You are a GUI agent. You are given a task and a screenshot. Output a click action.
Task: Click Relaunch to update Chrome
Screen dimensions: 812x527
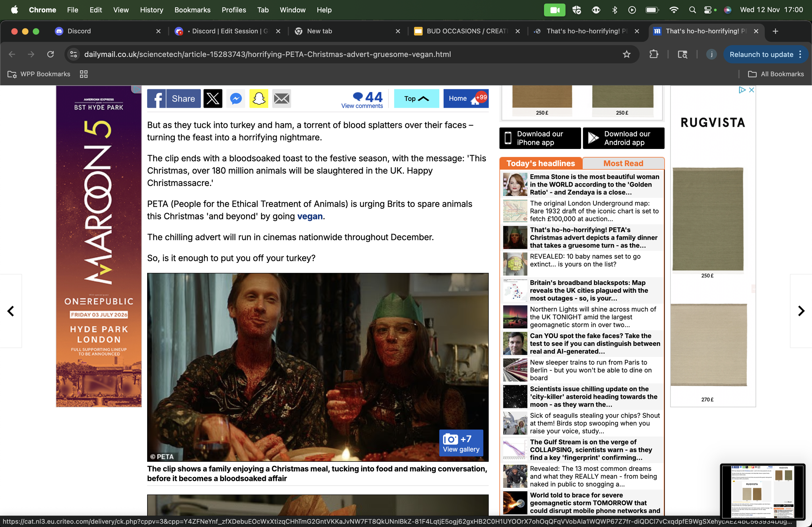(761, 54)
